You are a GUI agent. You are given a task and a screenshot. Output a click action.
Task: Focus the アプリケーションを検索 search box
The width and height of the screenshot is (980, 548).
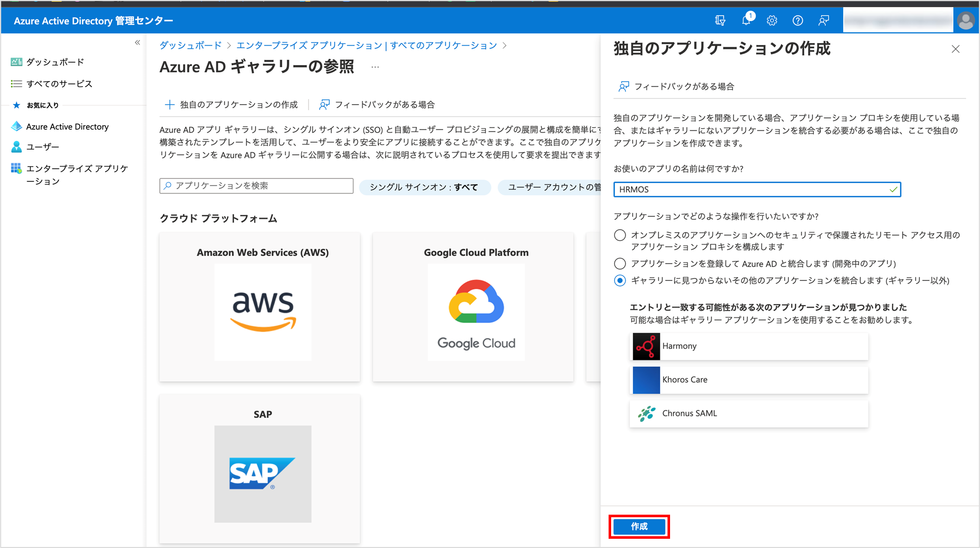[256, 186]
